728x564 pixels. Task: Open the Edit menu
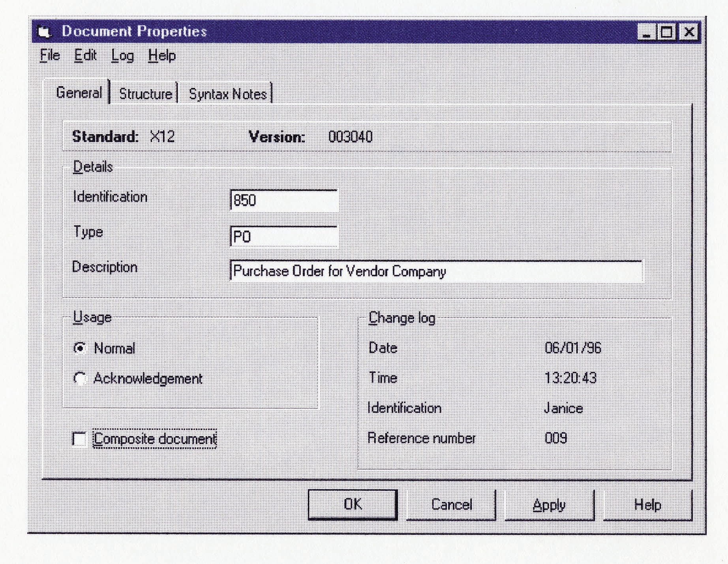[85, 56]
